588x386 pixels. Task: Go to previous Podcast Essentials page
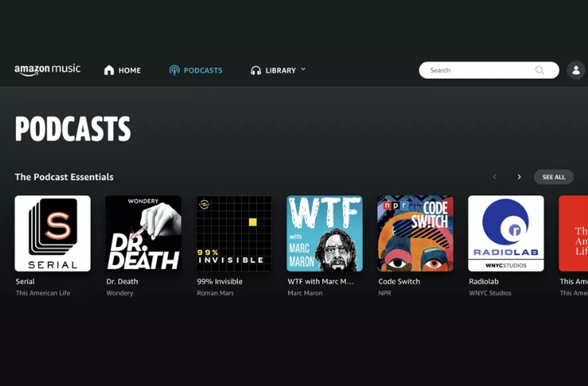pyautogui.click(x=494, y=177)
